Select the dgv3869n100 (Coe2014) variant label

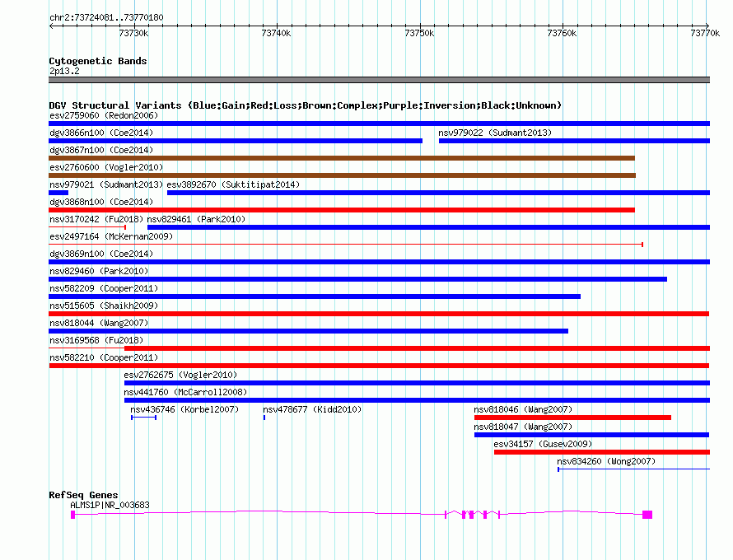tap(101, 254)
